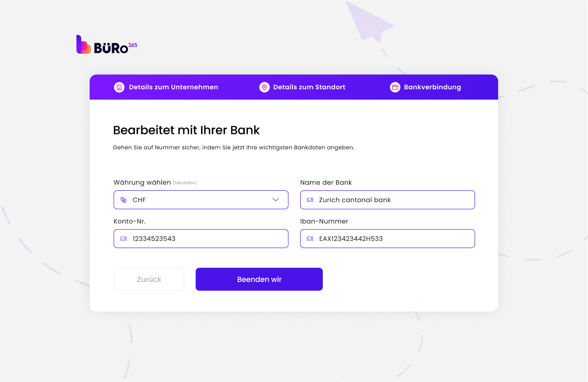The image size is (588, 382).
Task: Click the building icon for Details zum Unternehmen
Action: (119, 87)
